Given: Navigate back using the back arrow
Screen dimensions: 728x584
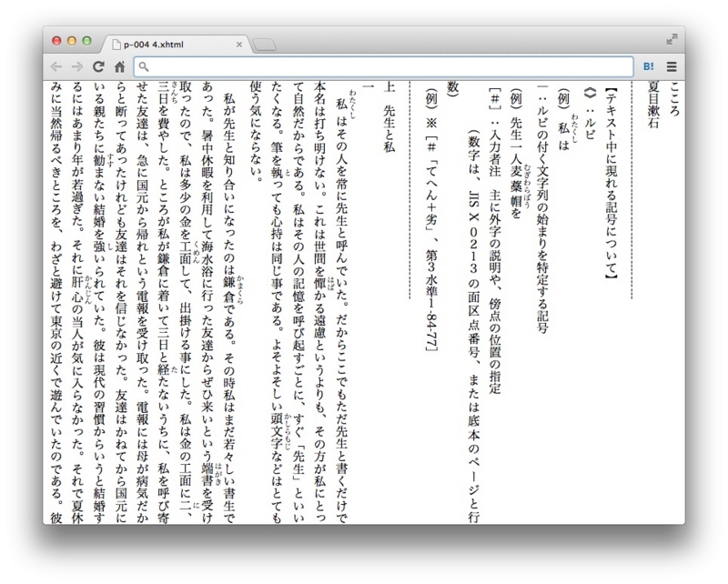Looking at the screenshot, I should (x=57, y=65).
